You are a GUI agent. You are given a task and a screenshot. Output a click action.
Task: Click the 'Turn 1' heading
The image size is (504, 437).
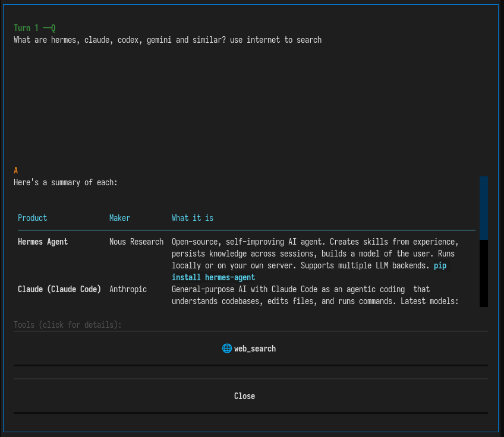[26, 28]
